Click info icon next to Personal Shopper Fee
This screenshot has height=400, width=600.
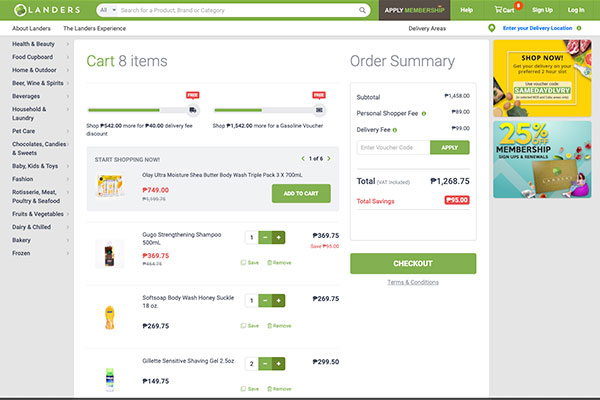point(424,114)
